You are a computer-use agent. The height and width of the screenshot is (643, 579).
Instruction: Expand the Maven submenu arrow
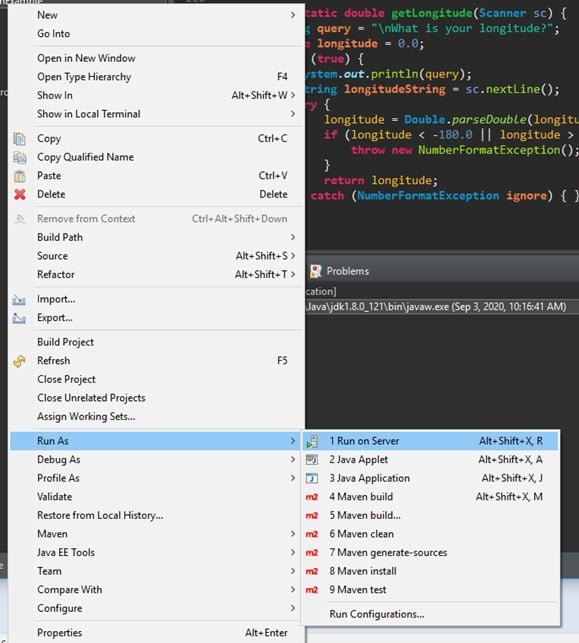point(293,534)
